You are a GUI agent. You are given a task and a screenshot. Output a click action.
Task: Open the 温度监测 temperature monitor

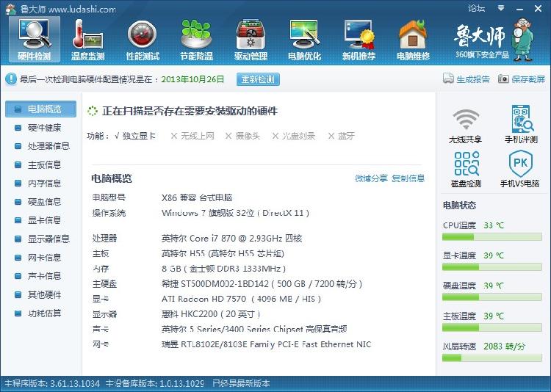pyautogui.click(x=87, y=40)
